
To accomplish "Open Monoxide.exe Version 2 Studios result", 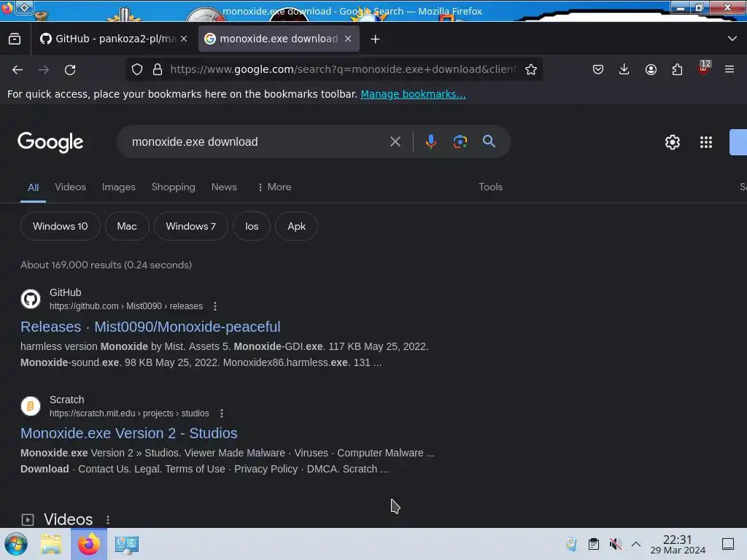I will (128, 433).
